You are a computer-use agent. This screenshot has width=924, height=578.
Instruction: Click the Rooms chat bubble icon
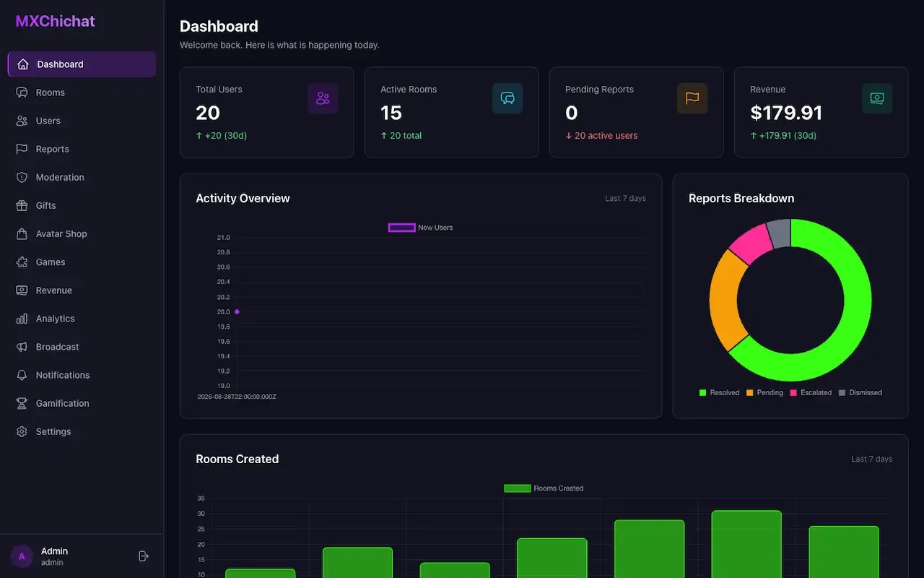(22, 92)
